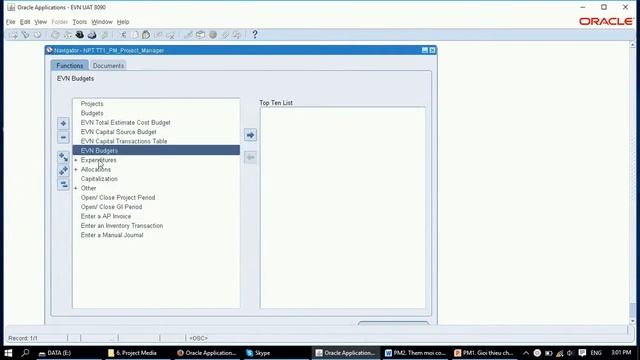Select Budgets in the function list

[92, 113]
